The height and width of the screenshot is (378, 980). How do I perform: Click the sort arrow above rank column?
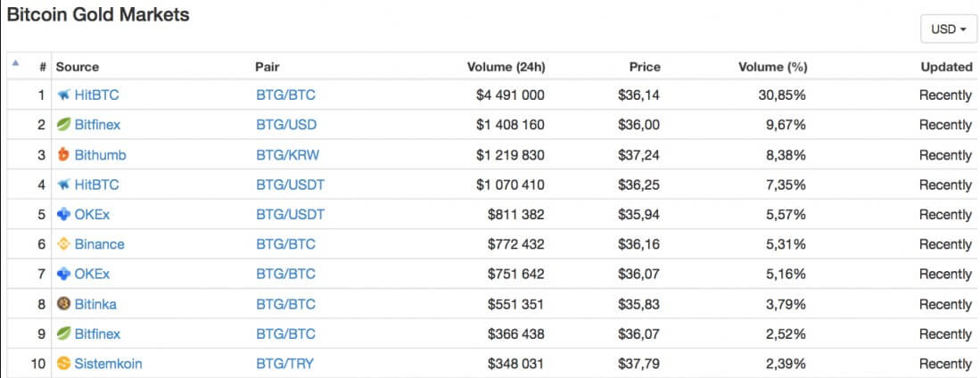click(x=15, y=63)
